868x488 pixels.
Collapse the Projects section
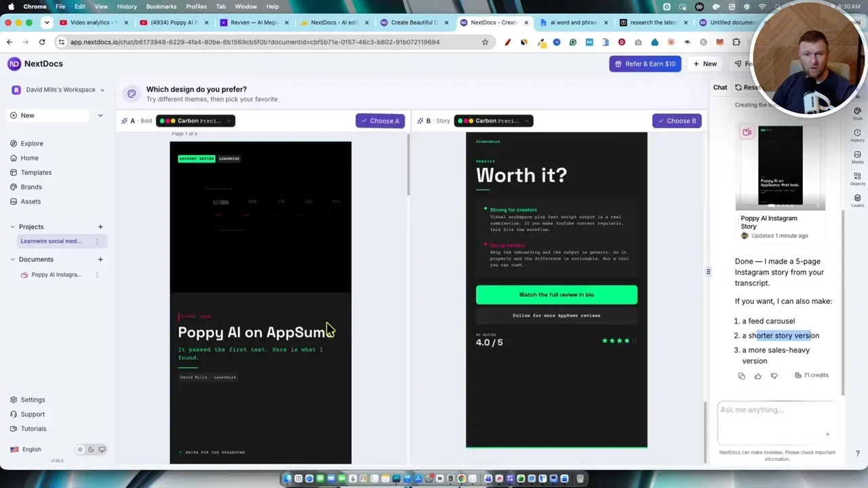12,227
